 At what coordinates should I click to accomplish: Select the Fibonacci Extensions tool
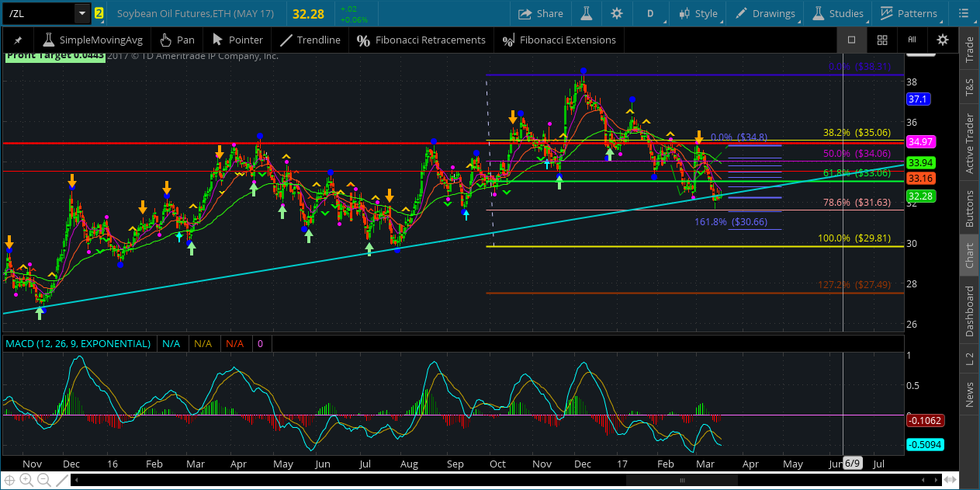(x=559, y=40)
